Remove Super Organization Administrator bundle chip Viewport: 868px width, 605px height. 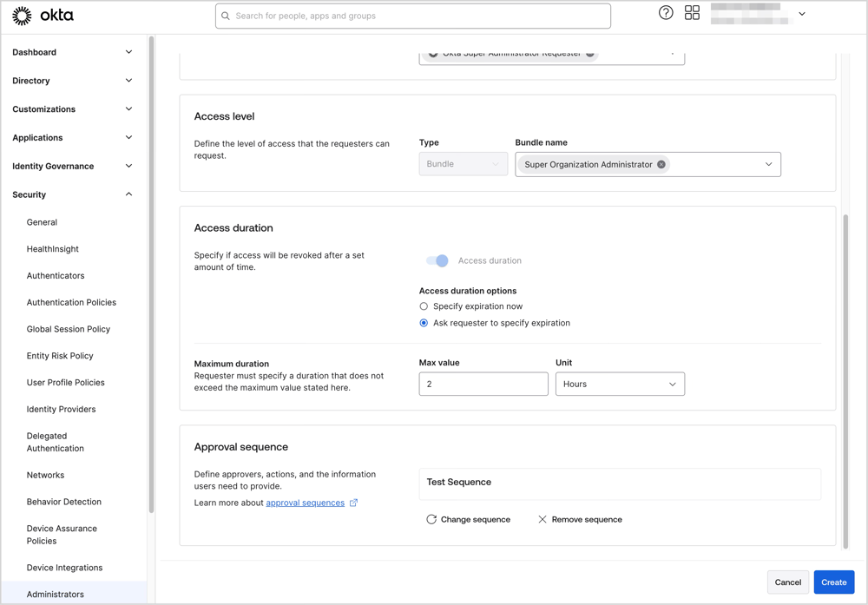tap(661, 164)
